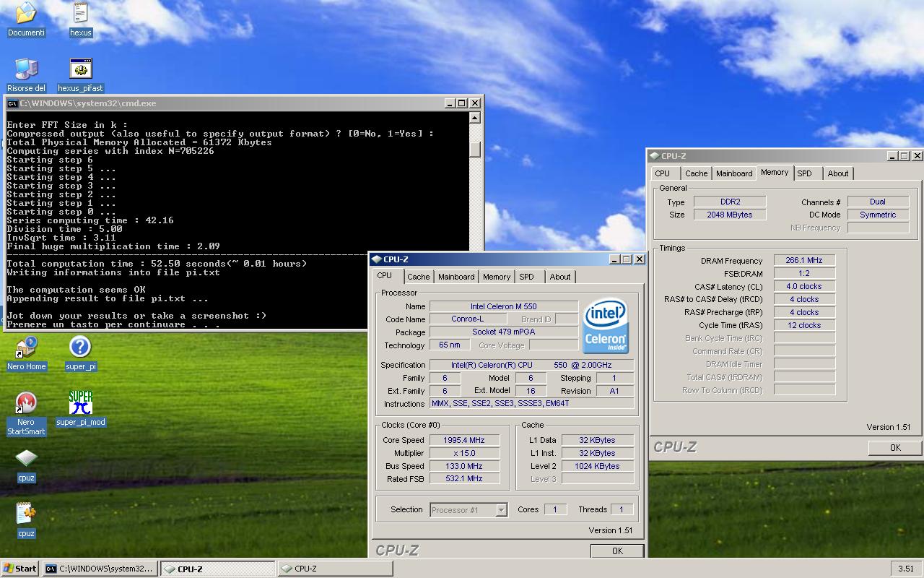Click the cmd.exe scrollbar up arrow
The height and width of the screenshot is (578, 924).
click(475, 116)
